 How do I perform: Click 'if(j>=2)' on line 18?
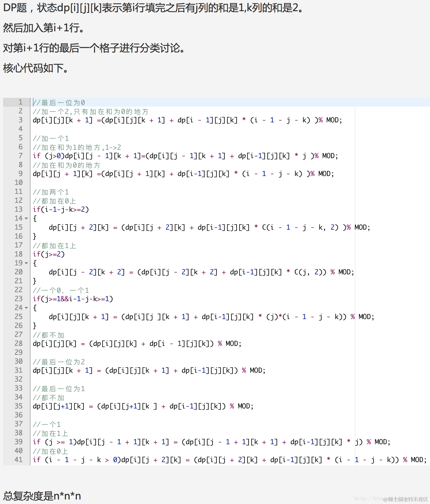49,254
